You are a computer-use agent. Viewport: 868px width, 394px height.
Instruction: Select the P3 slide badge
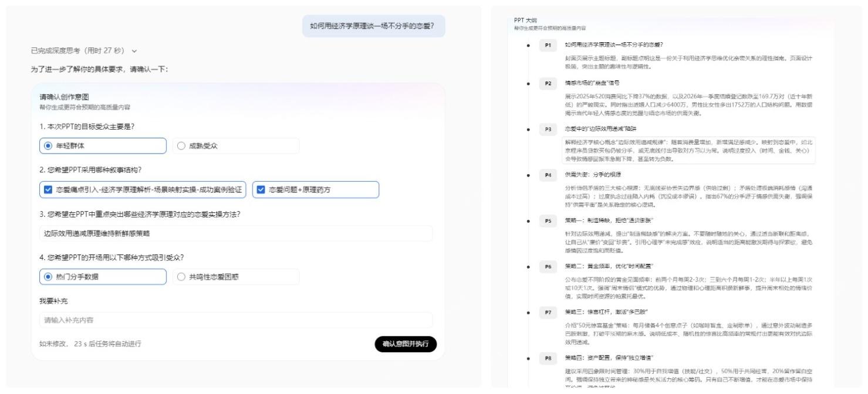click(548, 129)
